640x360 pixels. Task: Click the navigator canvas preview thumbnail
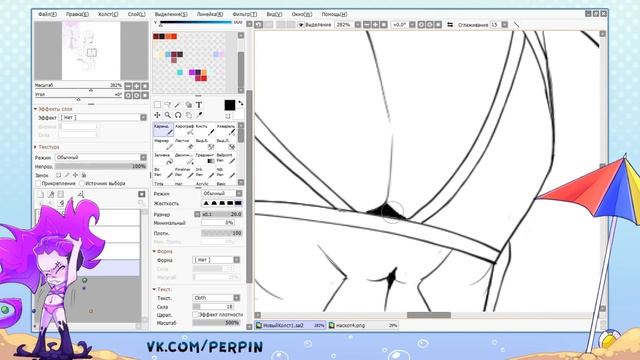point(91,51)
